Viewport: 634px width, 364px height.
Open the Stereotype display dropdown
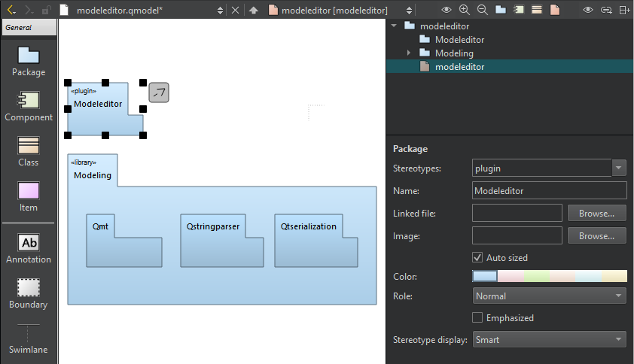pyautogui.click(x=549, y=339)
